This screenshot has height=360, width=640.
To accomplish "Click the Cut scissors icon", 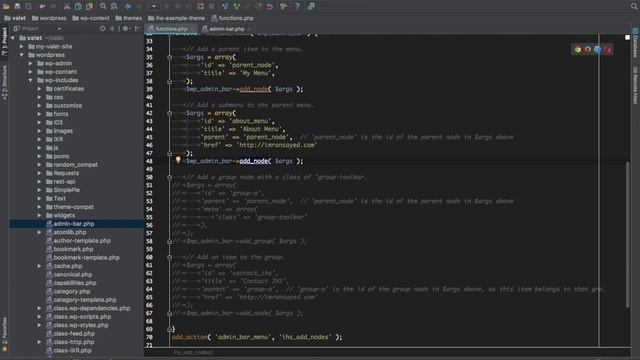I will [x=67, y=6].
